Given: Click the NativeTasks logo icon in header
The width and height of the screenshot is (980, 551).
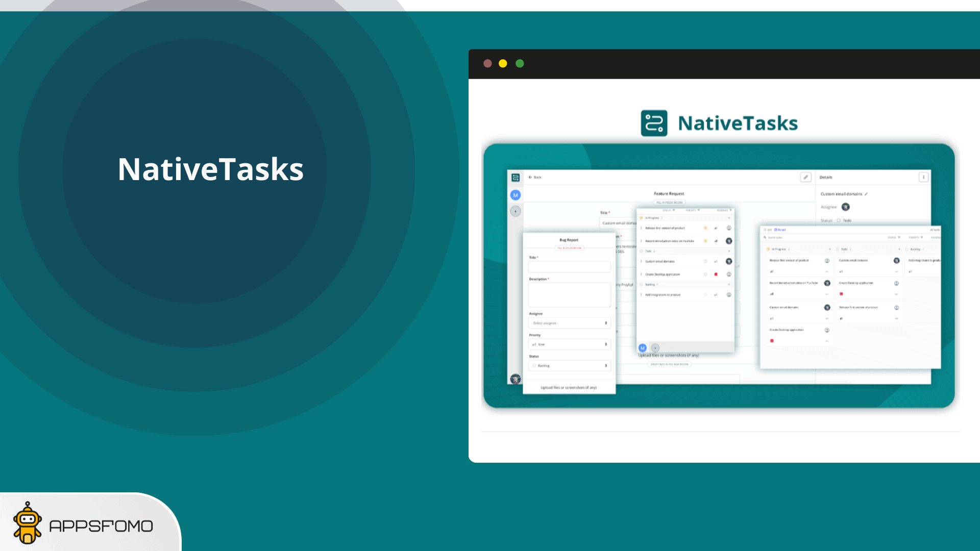Looking at the screenshot, I should (x=654, y=123).
